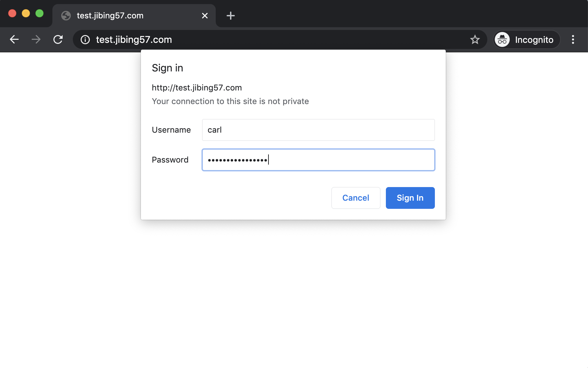Click the address bar URL text
The height and width of the screenshot is (368, 588).
pos(134,40)
